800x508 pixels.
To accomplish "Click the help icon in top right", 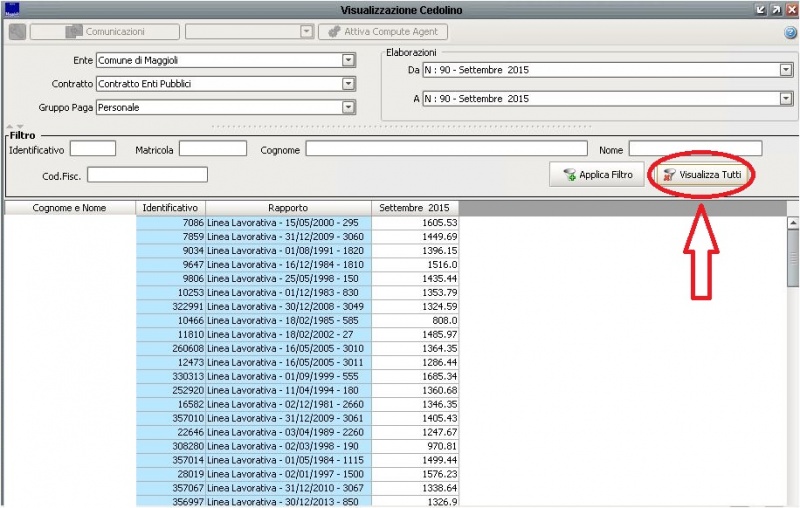I will click(790, 32).
